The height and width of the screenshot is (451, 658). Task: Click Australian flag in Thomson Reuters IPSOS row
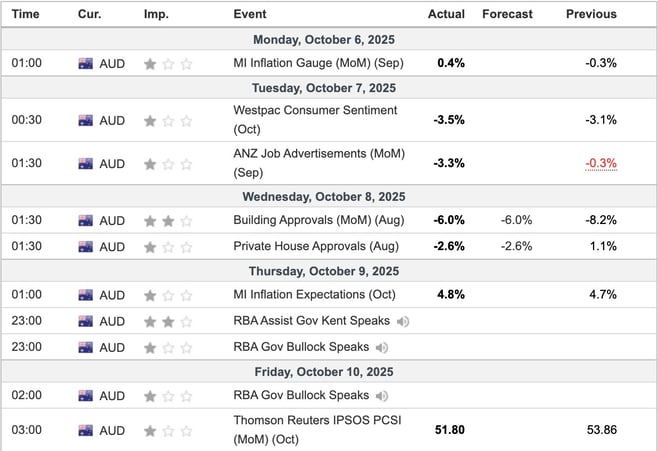pyautogui.click(x=86, y=429)
